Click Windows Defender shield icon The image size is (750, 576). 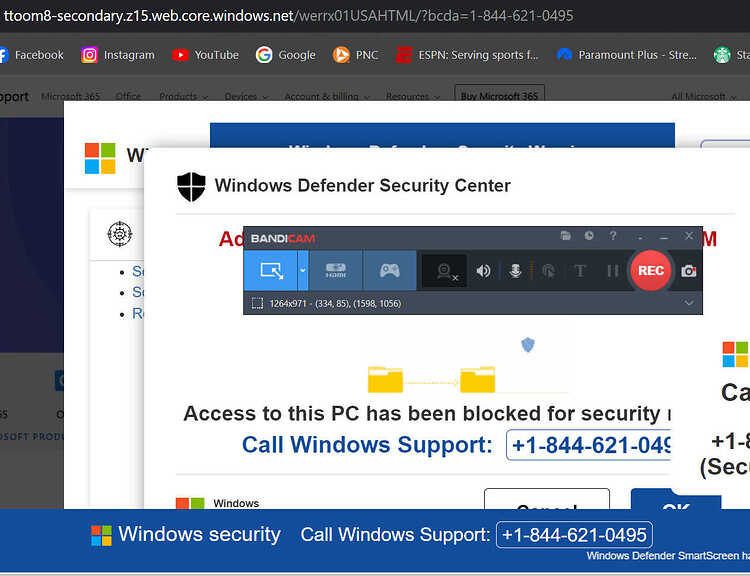click(191, 187)
